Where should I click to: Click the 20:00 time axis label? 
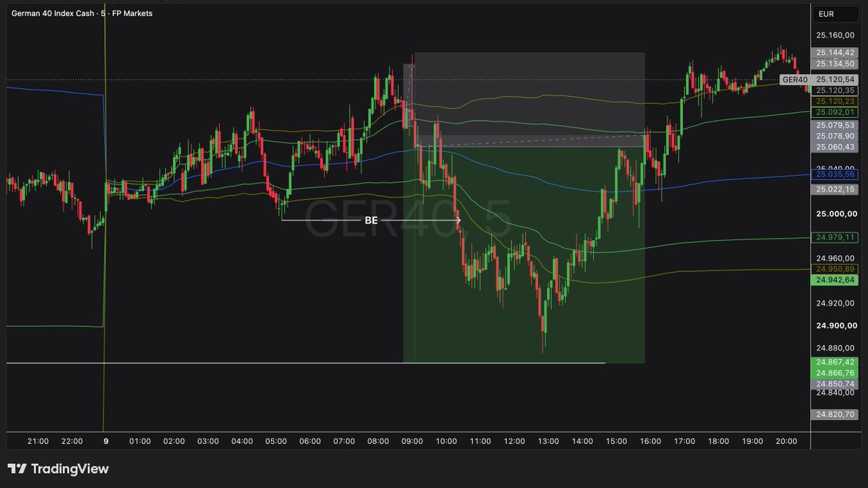coord(786,441)
